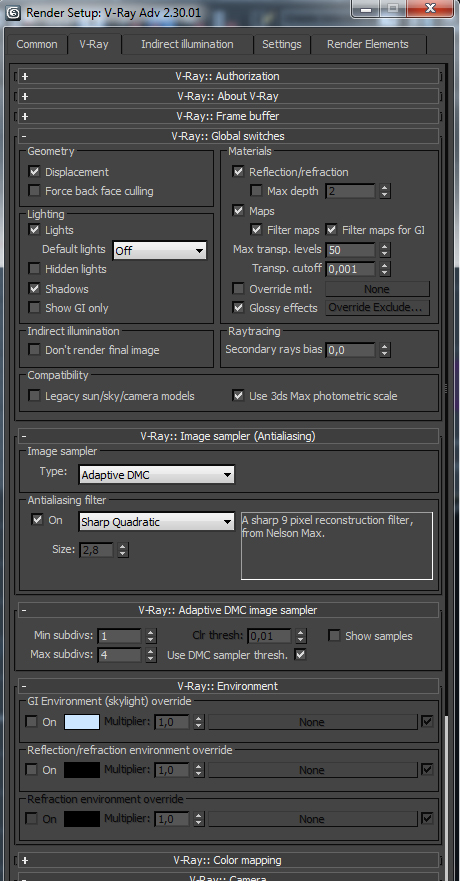This screenshot has height=881, width=460.
Task: Open Reflection/refraction environment black color swatch
Action: 82,770
